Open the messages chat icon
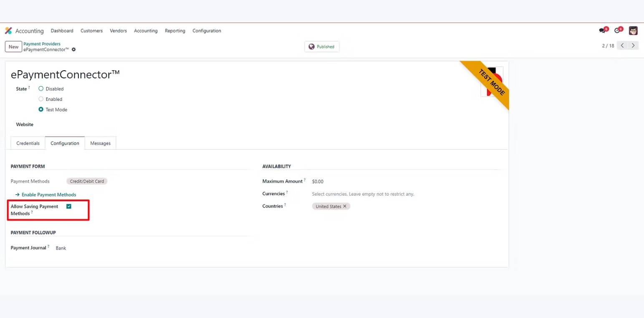644x318 pixels. coord(602,31)
